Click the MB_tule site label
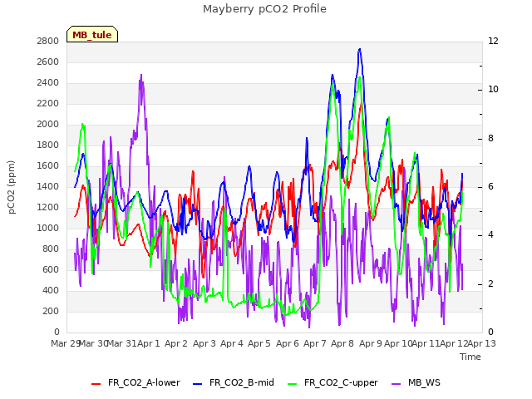Image resolution: width=532 pixels, height=399 pixels. (92, 34)
